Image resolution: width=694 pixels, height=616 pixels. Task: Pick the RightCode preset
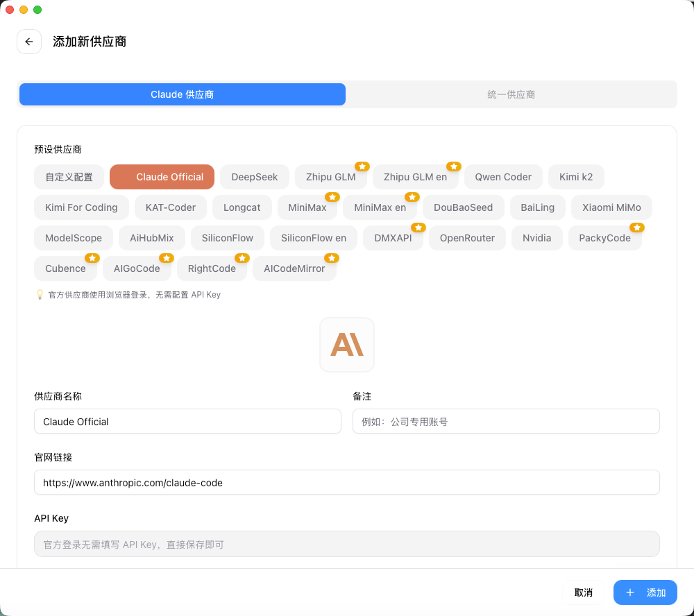click(x=212, y=268)
